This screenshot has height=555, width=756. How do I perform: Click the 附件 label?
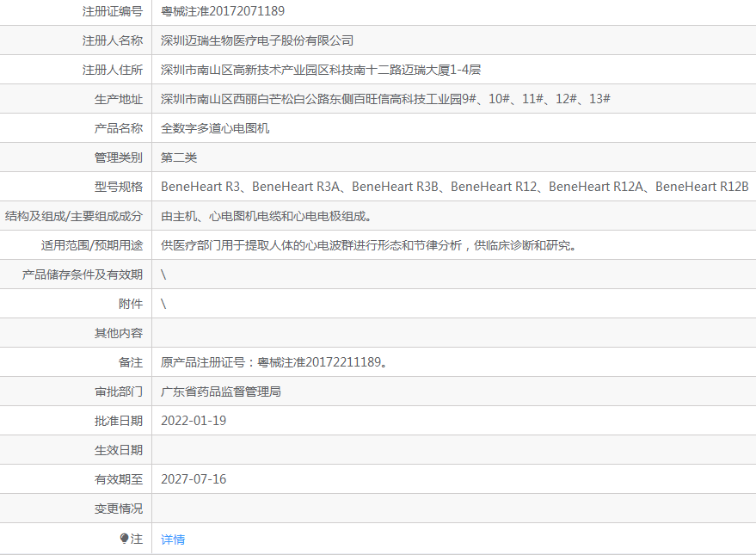tap(131, 304)
